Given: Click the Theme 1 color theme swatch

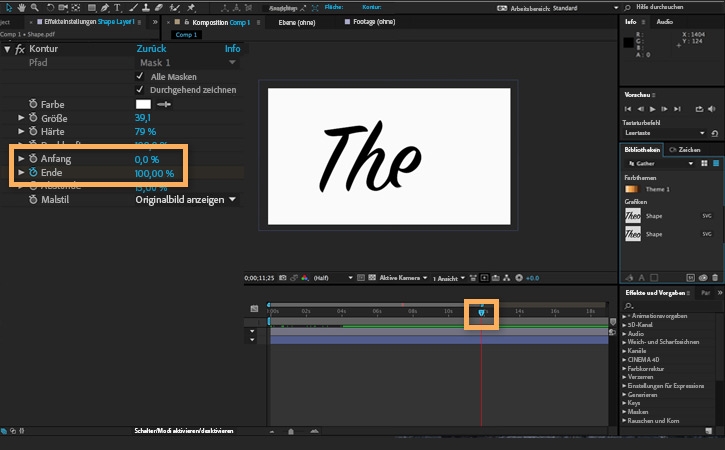Looking at the screenshot, I should pos(631,189).
